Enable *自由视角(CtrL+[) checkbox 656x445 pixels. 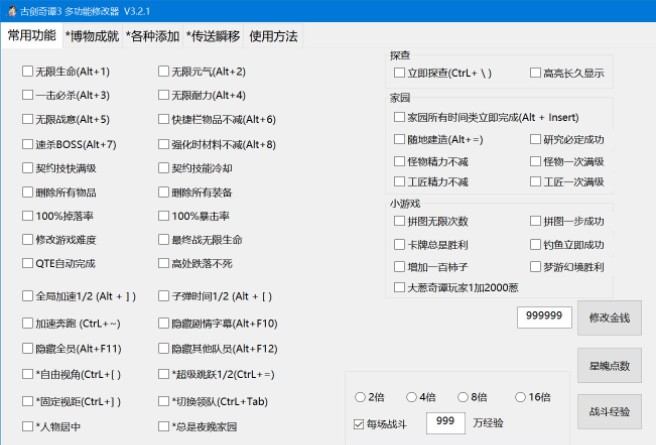pyautogui.click(x=28, y=374)
